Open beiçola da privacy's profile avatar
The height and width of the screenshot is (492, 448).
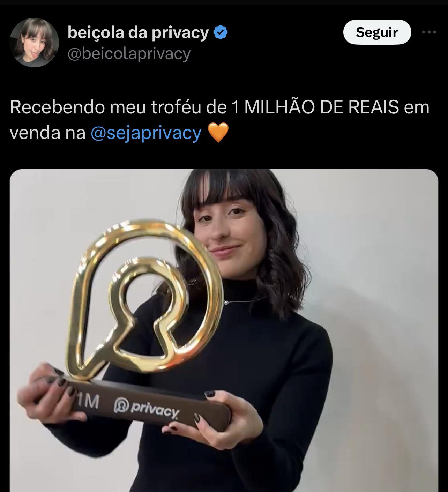[34, 43]
